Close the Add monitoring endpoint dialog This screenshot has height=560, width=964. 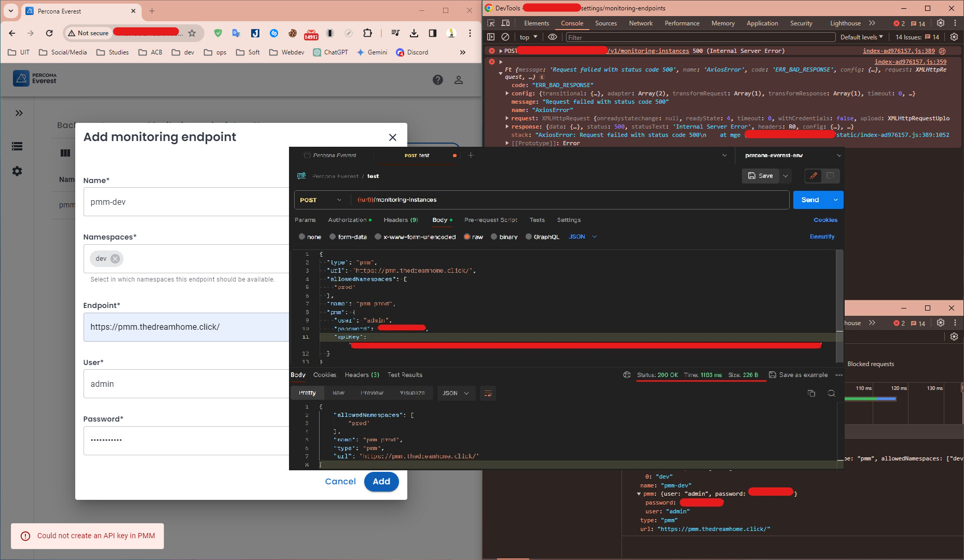point(393,137)
